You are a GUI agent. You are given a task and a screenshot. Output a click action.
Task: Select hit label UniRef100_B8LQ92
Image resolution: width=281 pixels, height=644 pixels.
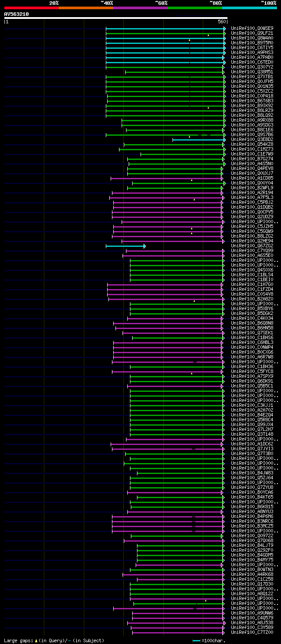[252, 115]
